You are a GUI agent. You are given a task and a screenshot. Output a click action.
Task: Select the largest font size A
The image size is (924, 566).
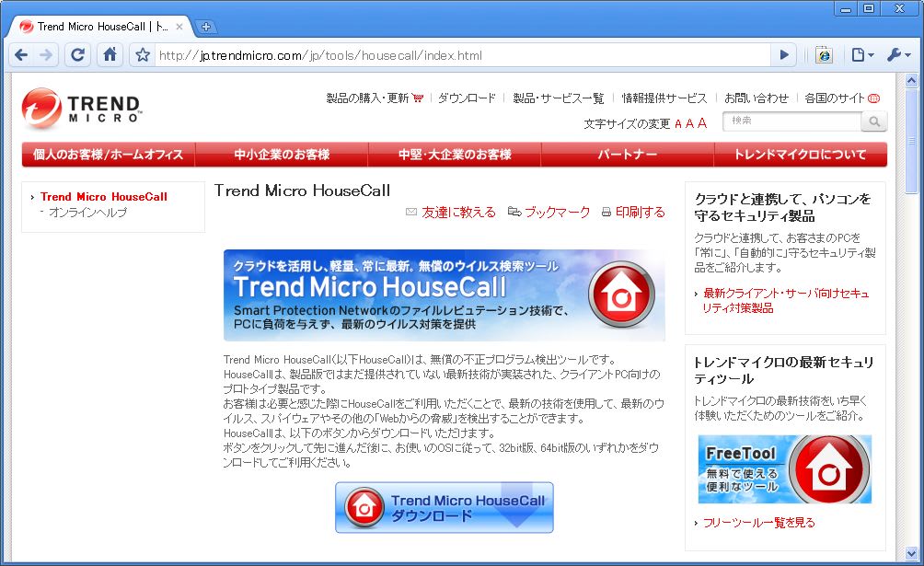coord(702,123)
